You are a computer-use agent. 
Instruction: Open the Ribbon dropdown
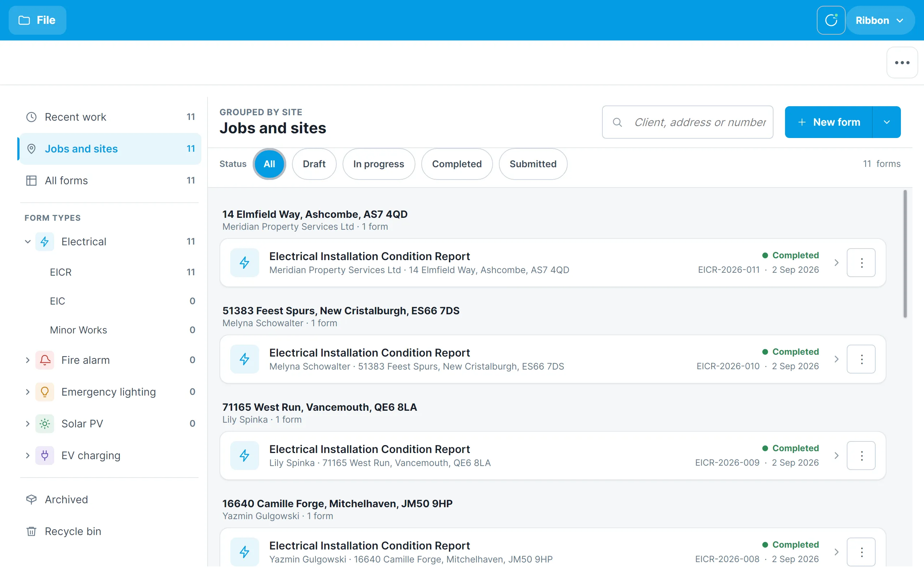pos(880,20)
